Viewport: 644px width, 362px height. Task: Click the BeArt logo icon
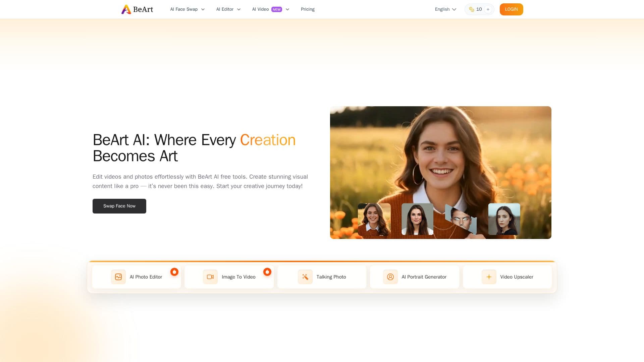[126, 9]
